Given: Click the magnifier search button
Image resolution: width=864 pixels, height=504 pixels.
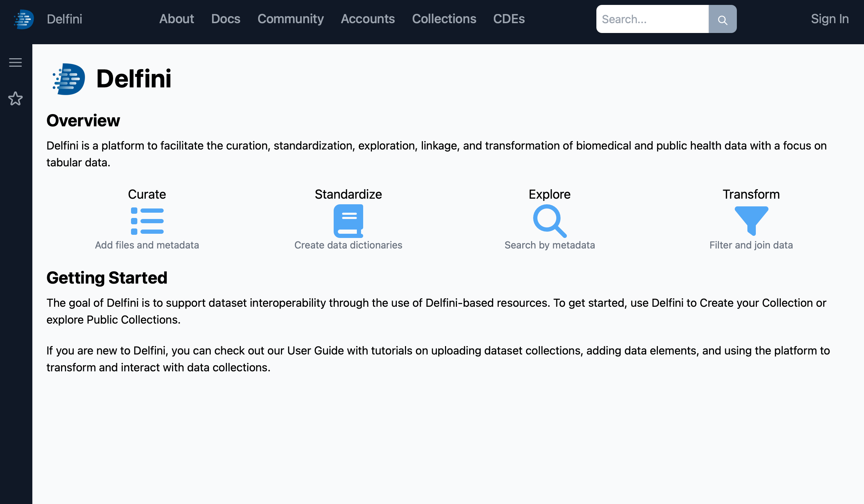Looking at the screenshot, I should click(722, 19).
